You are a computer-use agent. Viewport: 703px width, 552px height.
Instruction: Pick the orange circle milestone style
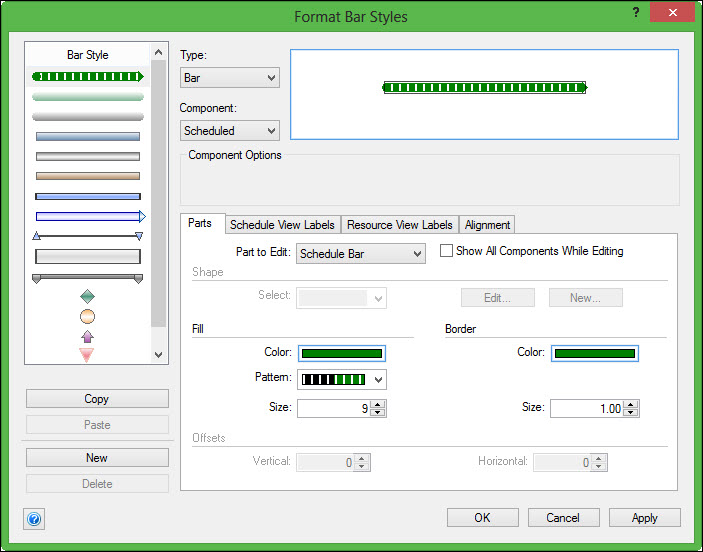coord(87,317)
